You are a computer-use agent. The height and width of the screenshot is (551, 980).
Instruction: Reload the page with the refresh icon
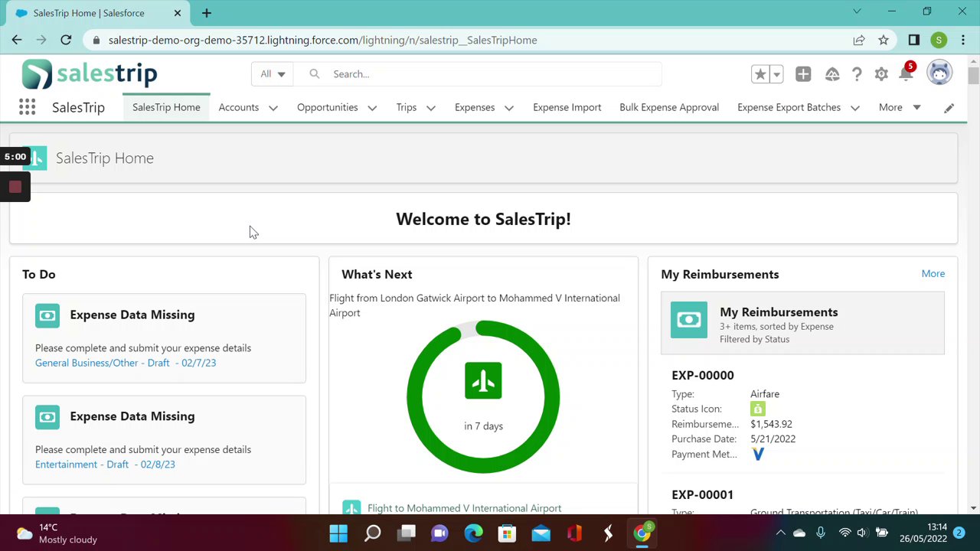tap(66, 40)
